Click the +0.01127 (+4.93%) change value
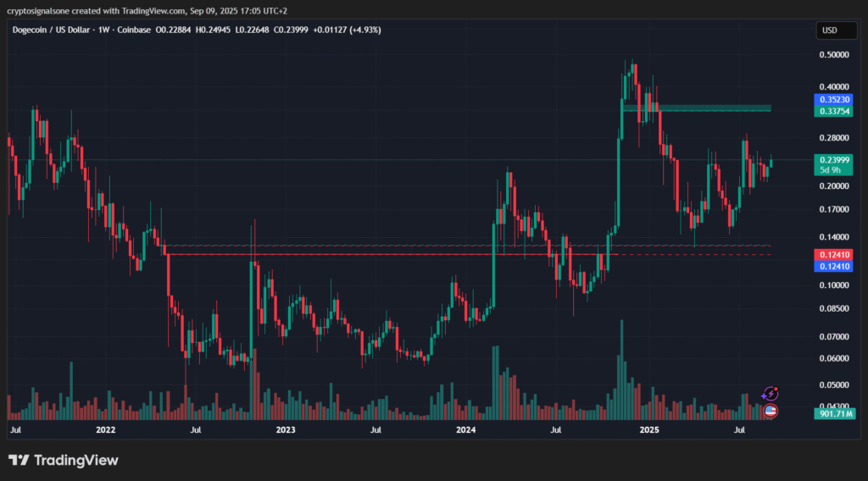 347,30
